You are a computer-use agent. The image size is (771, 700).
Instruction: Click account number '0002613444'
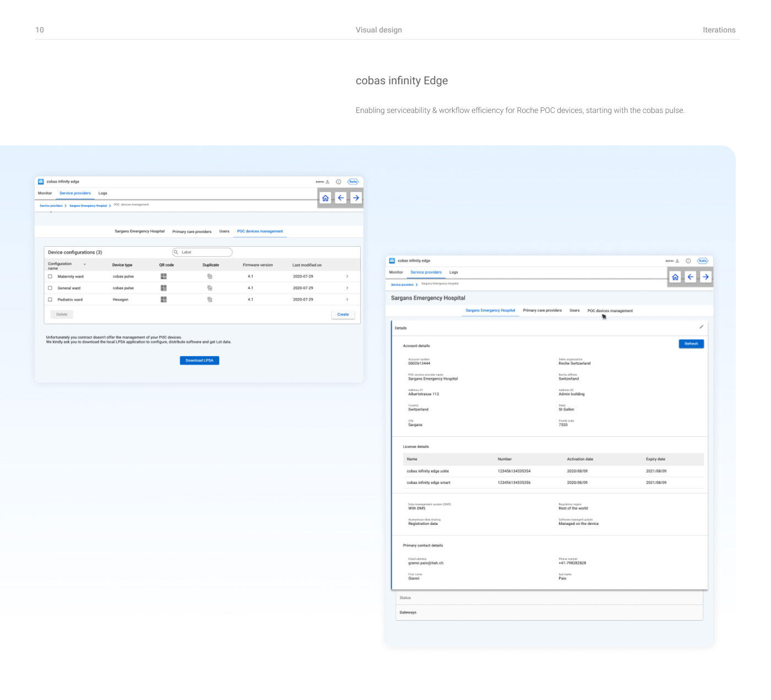pyautogui.click(x=419, y=363)
